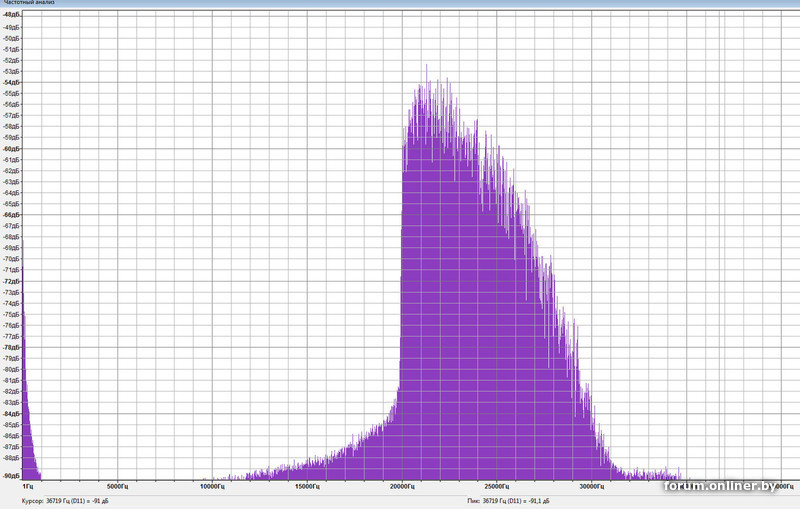The height and width of the screenshot is (509, 800).
Task: Click the Курсор readout in status bar
Action: click(x=64, y=500)
